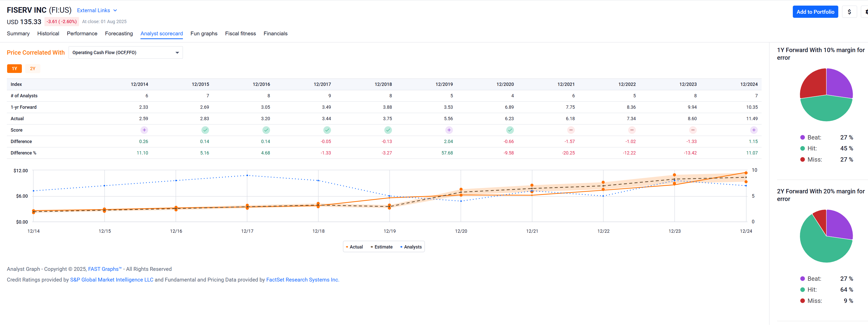Click the 1-yr Forward value 10.35
Image resolution: width=868 pixels, height=327 pixels.
752,107
